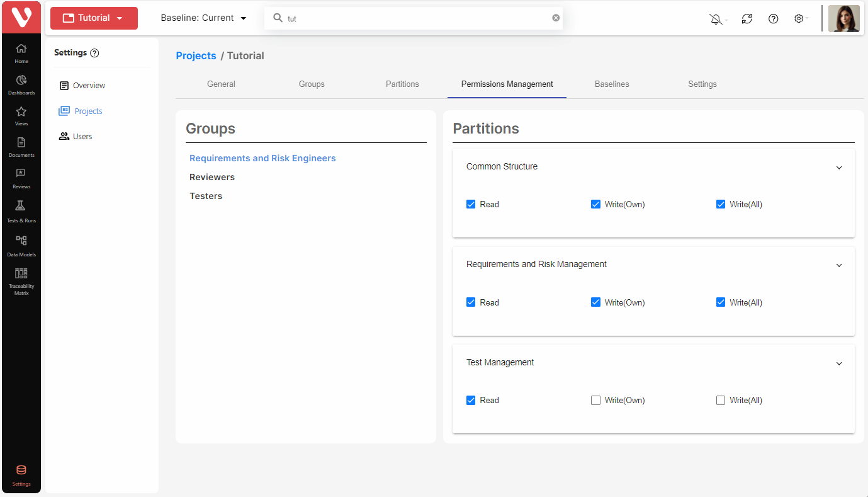Open Tests & Runs flask icon
The height and width of the screenshot is (497, 868).
pyautogui.click(x=21, y=210)
